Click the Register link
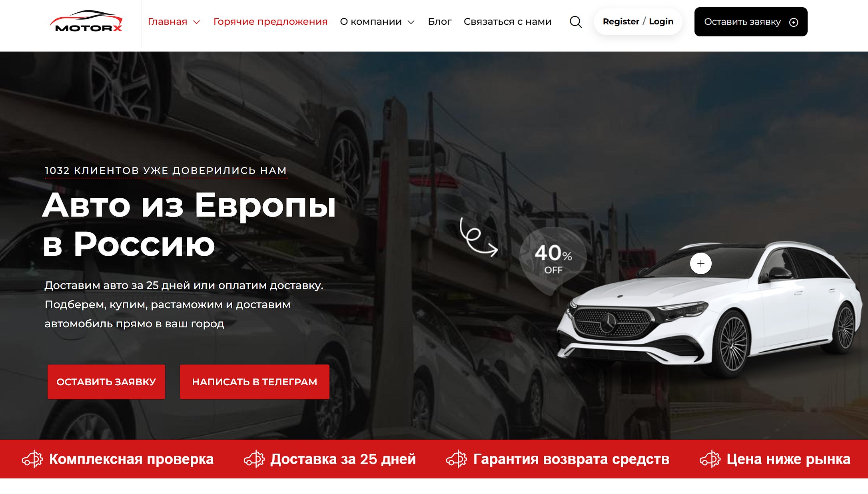 pos(621,22)
